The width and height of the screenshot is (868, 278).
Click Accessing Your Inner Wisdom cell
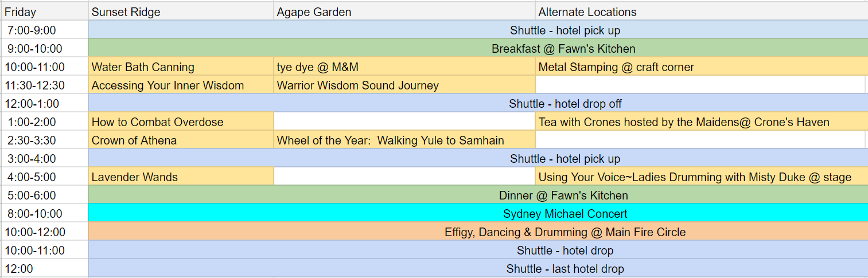pos(181,85)
